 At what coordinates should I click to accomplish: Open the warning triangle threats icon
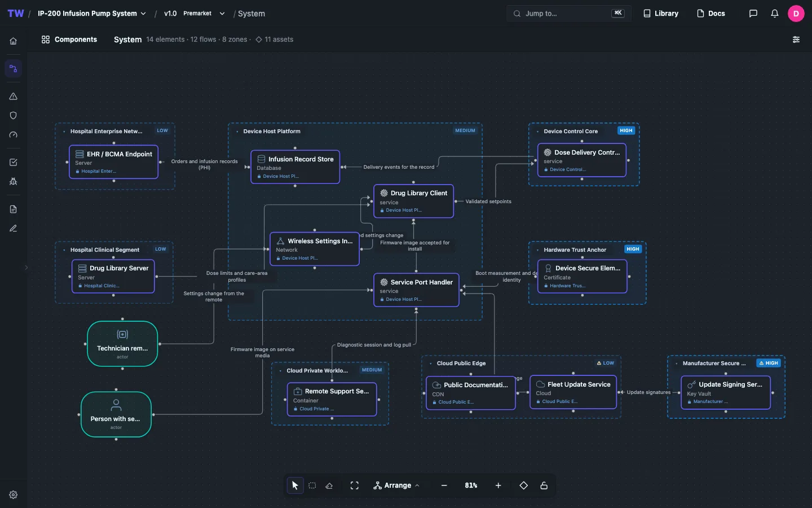(x=14, y=97)
